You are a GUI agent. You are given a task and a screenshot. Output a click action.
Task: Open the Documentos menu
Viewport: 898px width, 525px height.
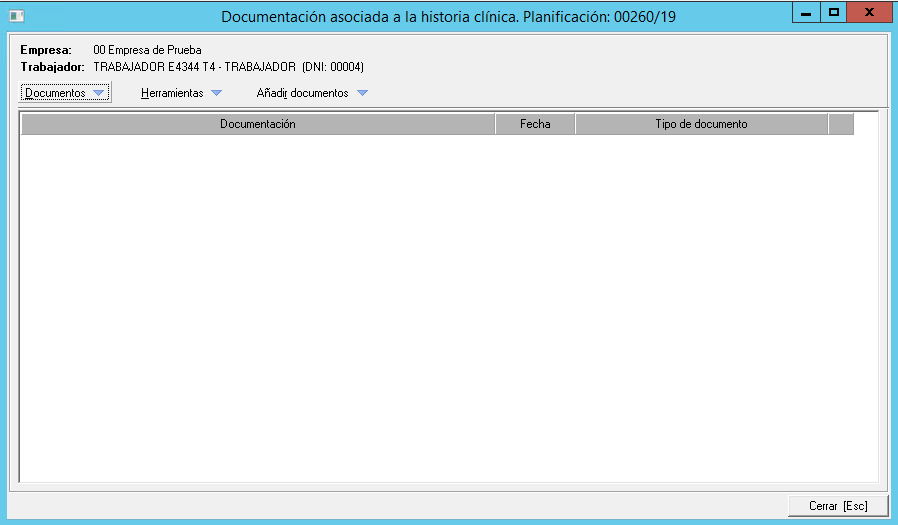55,93
